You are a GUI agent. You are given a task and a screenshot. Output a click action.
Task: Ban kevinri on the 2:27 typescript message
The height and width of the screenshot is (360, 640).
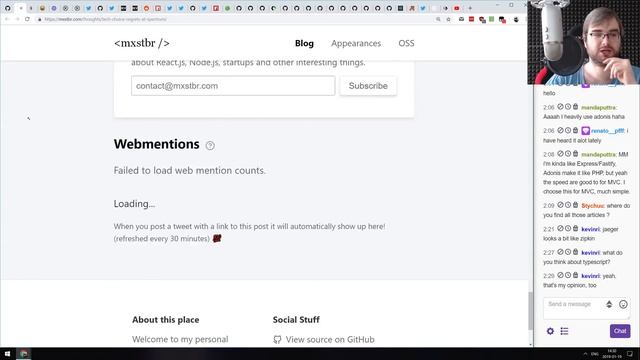[560, 252]
